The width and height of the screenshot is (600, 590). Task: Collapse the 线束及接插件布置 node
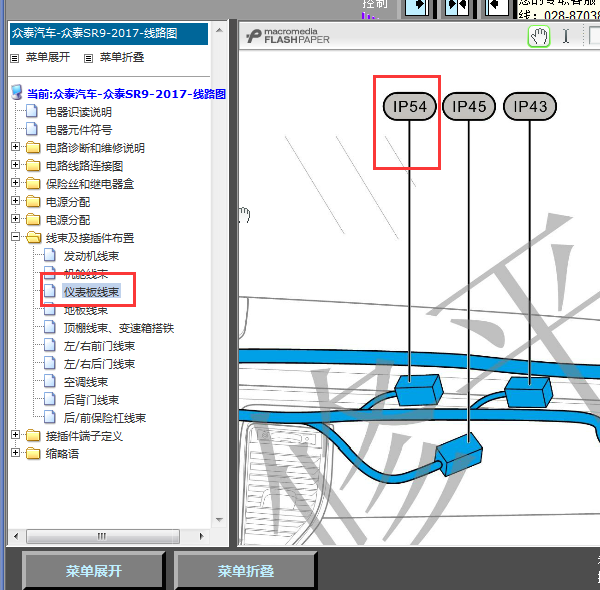tap(15, 236)
